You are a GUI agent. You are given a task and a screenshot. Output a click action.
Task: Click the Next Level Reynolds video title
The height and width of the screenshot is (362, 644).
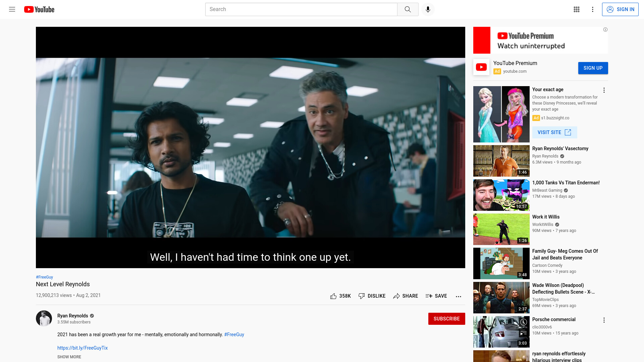tap(63, 284)
